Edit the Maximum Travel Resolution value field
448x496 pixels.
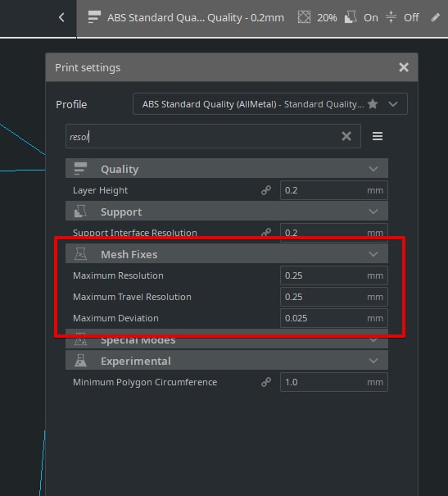(333, 297)
